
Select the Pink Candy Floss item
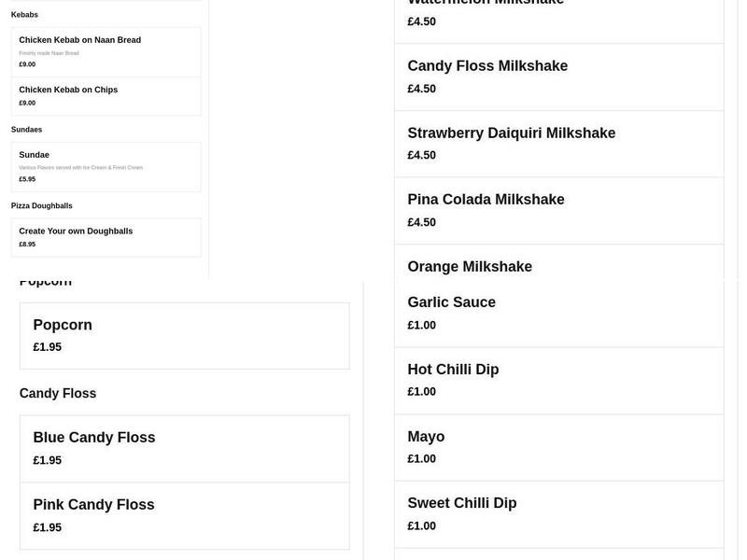pyautogui.click(x=183, y=515)
